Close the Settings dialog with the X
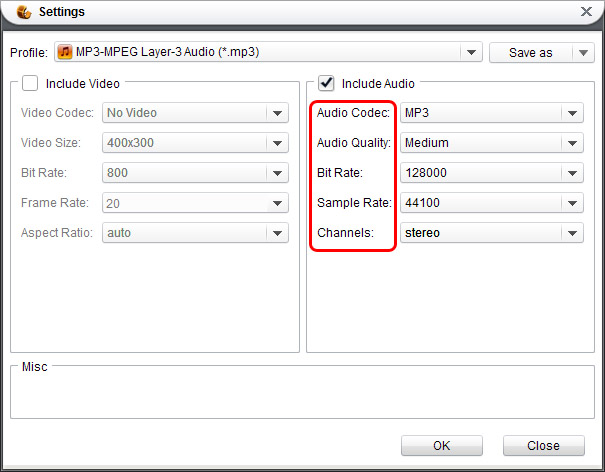 pos(586,12)
